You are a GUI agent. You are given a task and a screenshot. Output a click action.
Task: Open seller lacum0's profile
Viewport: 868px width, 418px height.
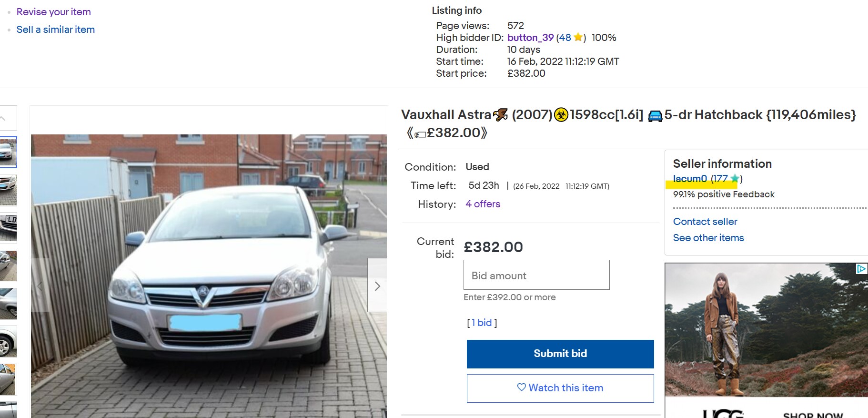[x=689, y=179]
